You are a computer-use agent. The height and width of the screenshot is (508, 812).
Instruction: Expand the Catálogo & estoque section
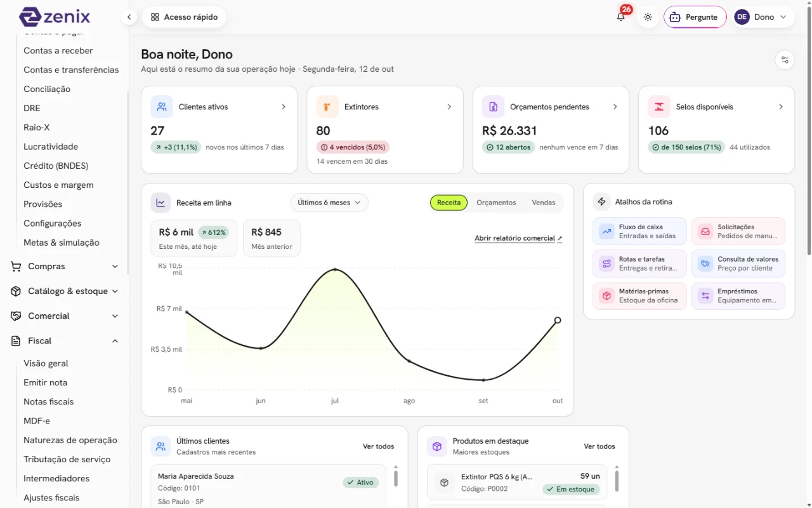pyautogui.click(x=65, y=291)
